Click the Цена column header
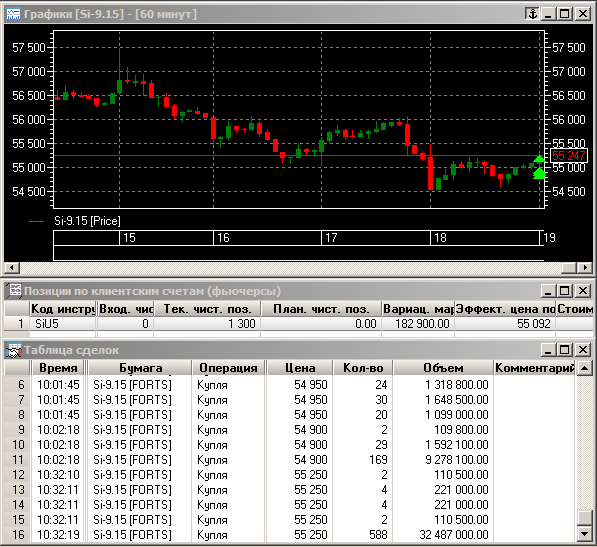This screenshot has height=547, width=597. point(300,368)
